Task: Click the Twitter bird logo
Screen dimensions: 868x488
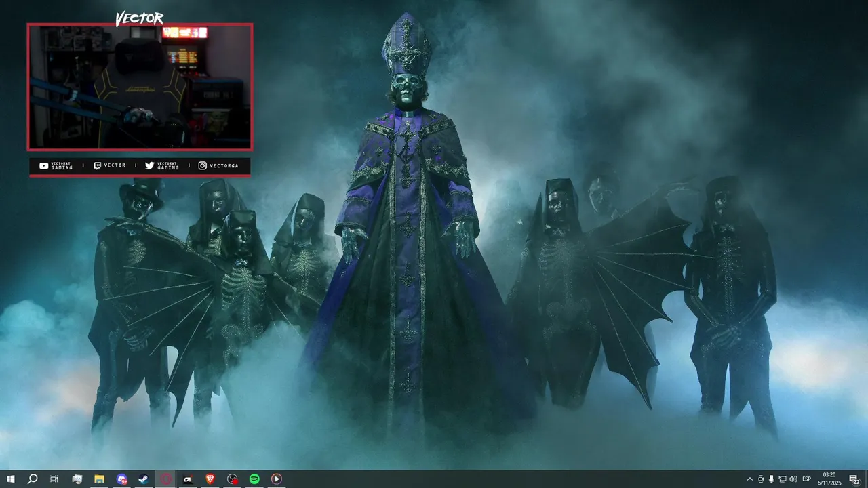Action: click(x=149, y=165)
